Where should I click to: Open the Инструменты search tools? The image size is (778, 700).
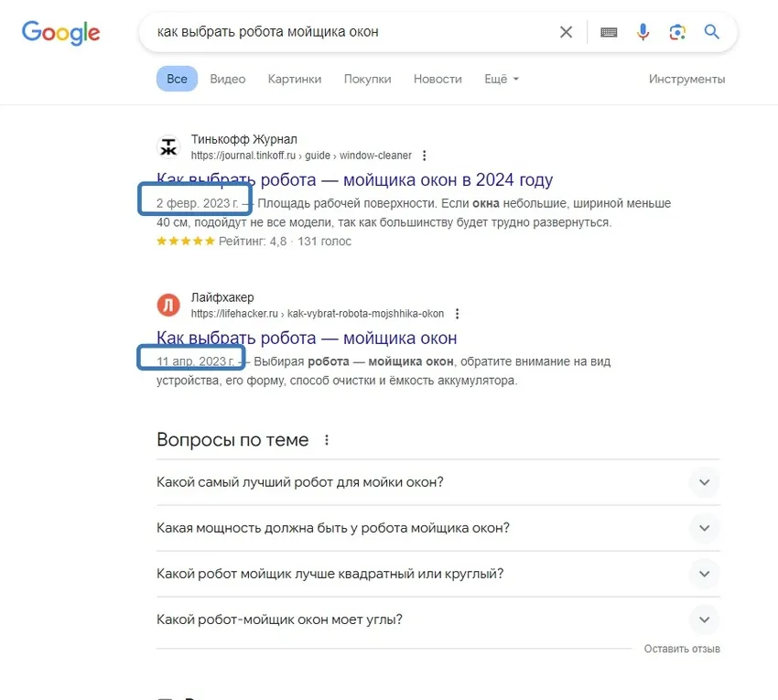pos(687,79)
